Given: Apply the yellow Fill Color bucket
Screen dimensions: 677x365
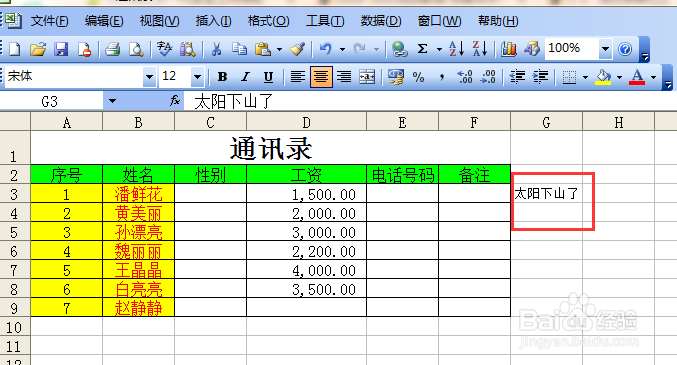Looking at the screenshot, I should point(604,77).
